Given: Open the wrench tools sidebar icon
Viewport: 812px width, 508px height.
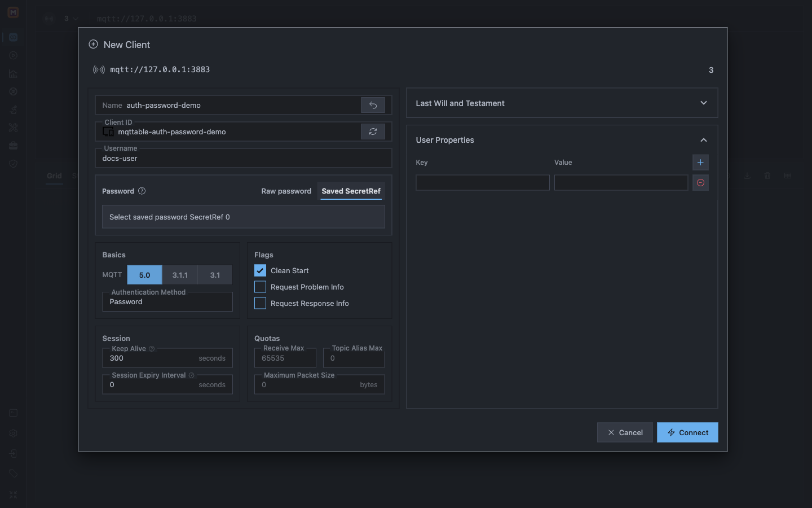Looking at the screenshot, I should pos(13,128).
